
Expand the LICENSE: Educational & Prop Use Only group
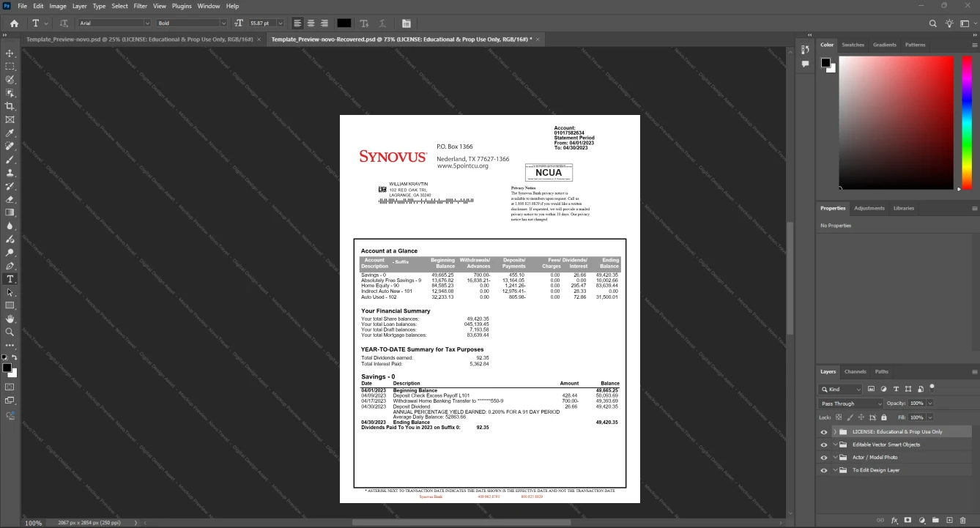click(835, 432)
